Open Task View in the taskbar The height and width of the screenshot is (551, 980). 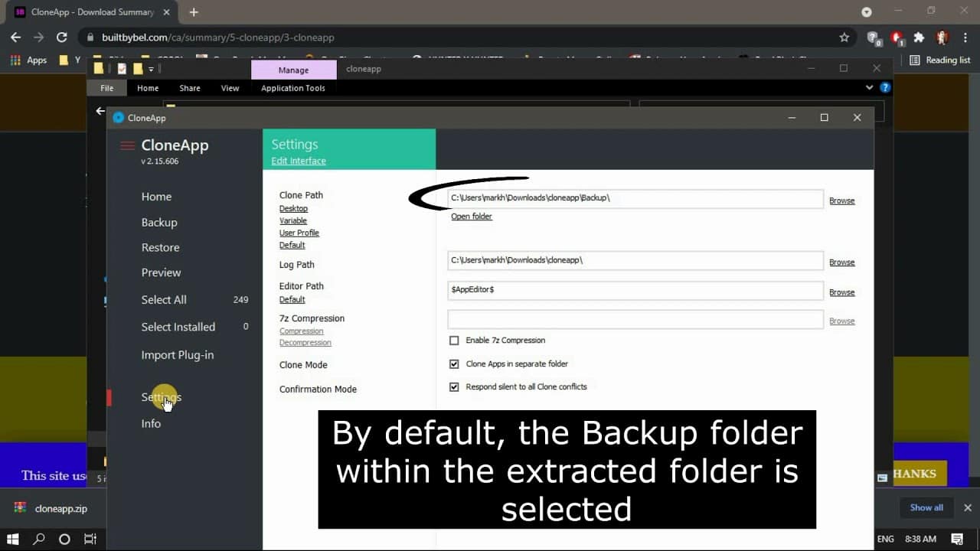coord(90,539)
